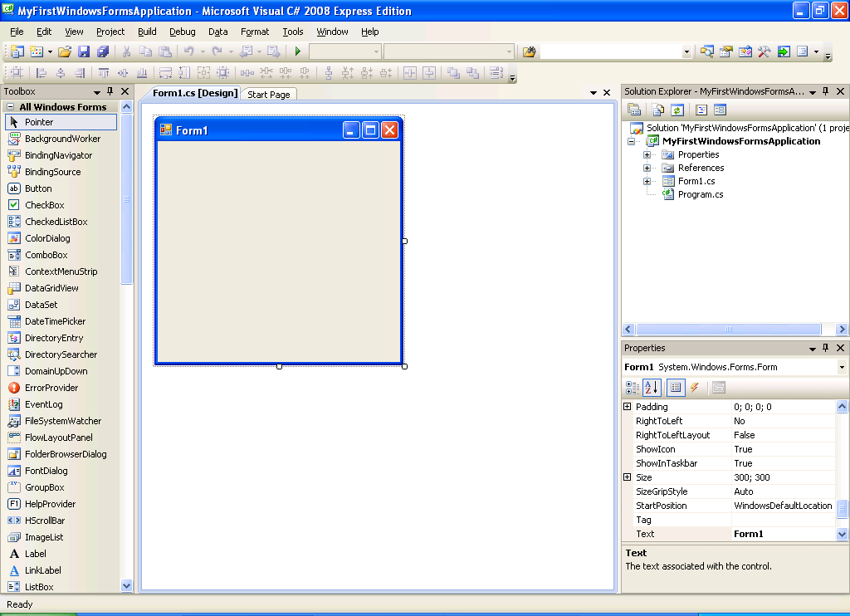Click the Undo arrow icon

pyautogui.click(x=188, y=51)
